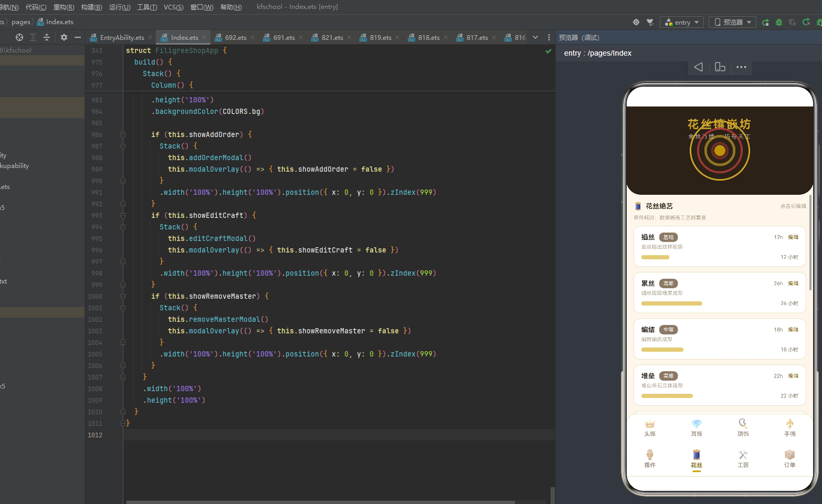Close the 692.ets tab
This screenshot has width=822, height=504.
(252, 37)
